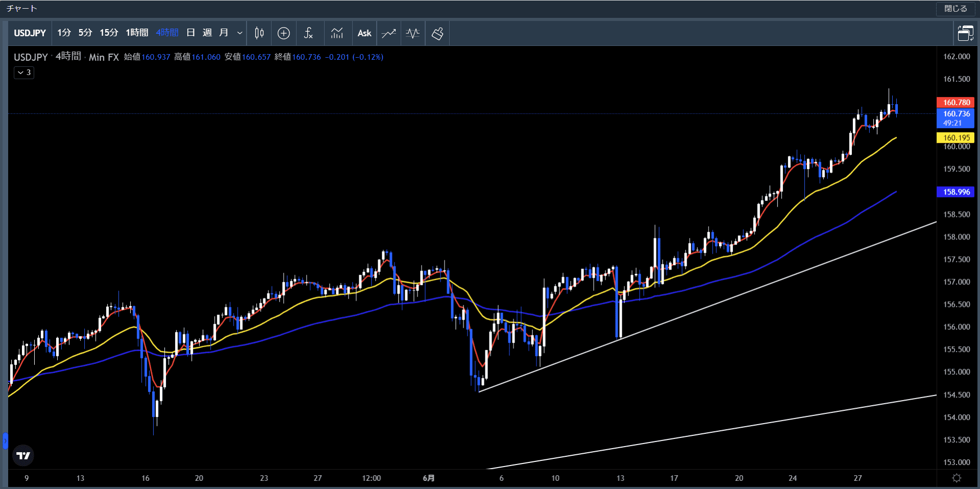This screenshot has width=980, height=489.
Task: Click the 始値 160.937 open value
Action: click(x=147, y=57)
